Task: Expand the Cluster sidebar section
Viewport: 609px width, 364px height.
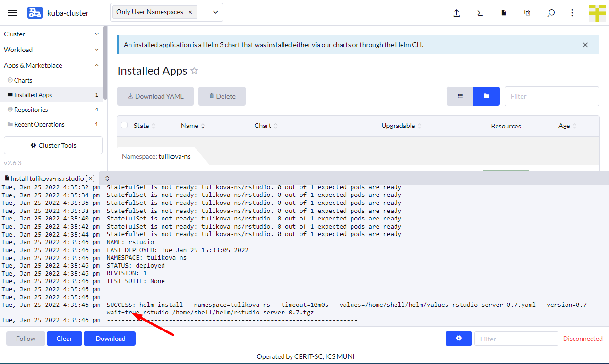Action: (51, 34)
